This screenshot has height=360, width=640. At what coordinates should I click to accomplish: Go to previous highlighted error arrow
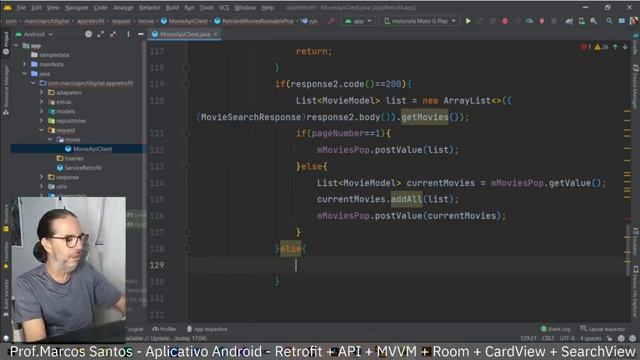pyautogui.click(x=615, y=47)
